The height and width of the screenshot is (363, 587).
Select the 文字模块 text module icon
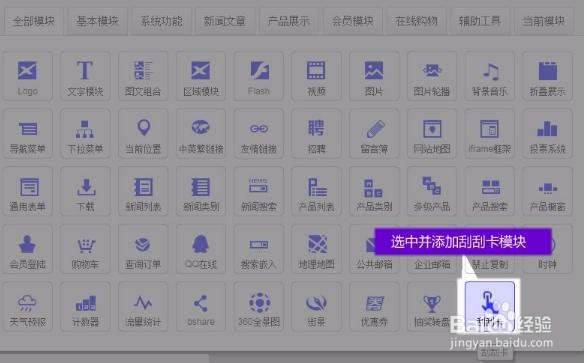point(85,77)
